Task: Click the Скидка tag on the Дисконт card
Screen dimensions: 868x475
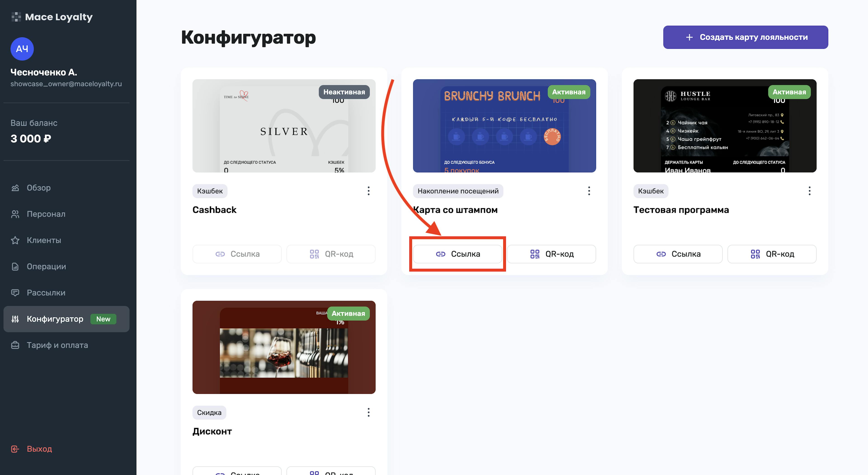Action: point(209,412)
